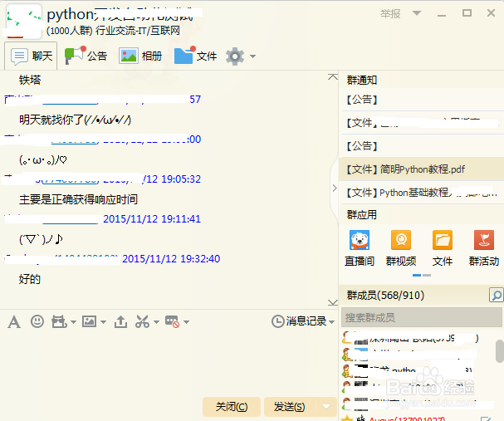Click the message 铁塔

[30, 80]
